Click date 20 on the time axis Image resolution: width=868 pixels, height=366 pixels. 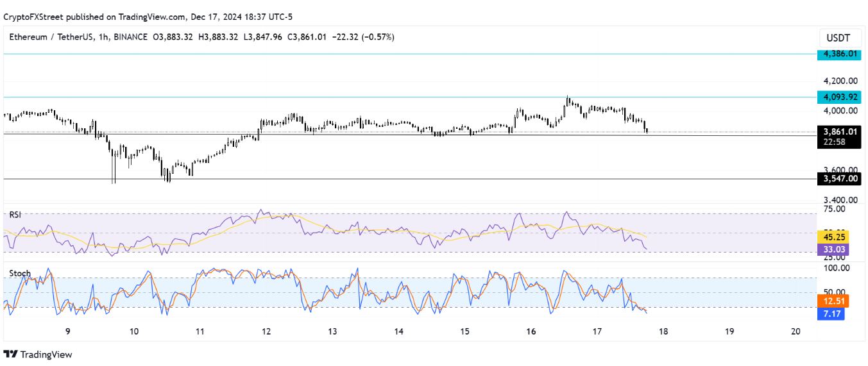pos(796,331)
